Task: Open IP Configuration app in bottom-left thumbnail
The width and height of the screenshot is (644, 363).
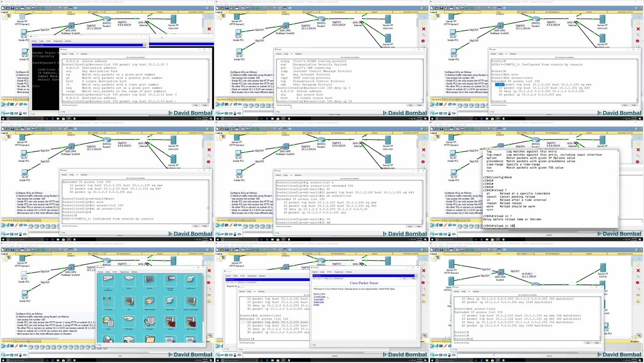Action: [108, 281]
